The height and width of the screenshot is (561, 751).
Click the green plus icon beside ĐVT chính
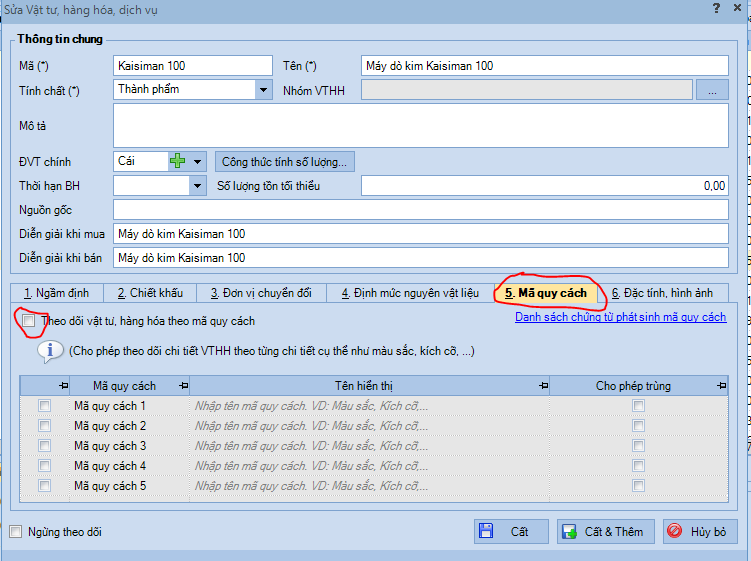[x=177, y=161]
